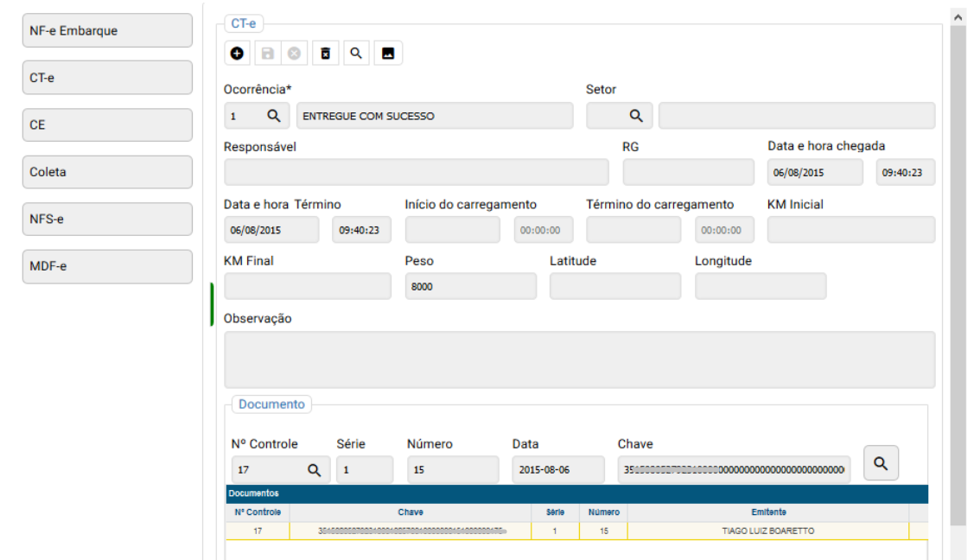The image size is (974, 560).
Task: Open the MDF-e section
Action: [107, 266]
